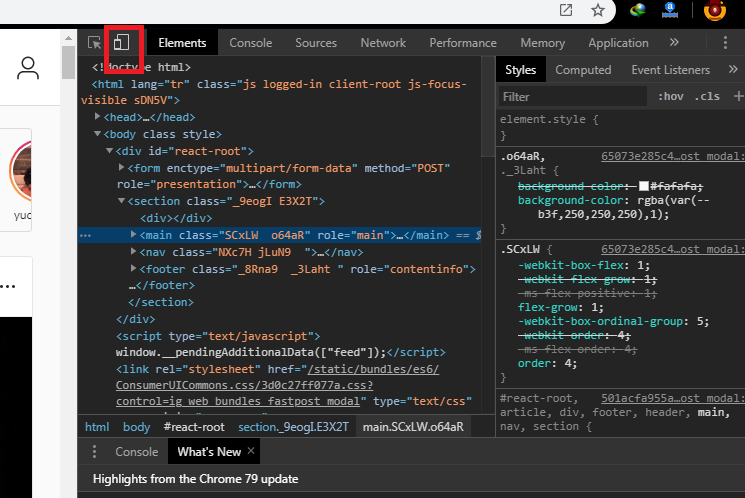Select body in the breadcrumb bar
Image resolution: width=745 pixels, height=498 pixels.
click(x=136, y=427)
